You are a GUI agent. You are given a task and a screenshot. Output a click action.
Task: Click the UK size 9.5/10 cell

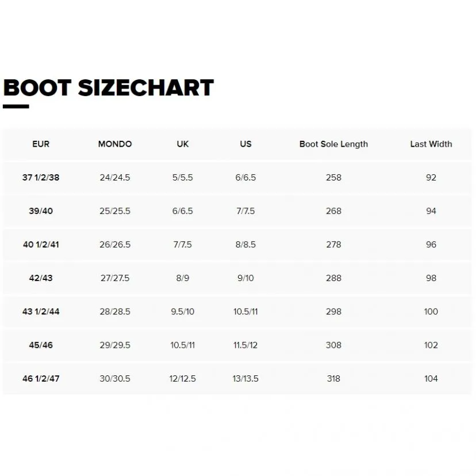183,312
